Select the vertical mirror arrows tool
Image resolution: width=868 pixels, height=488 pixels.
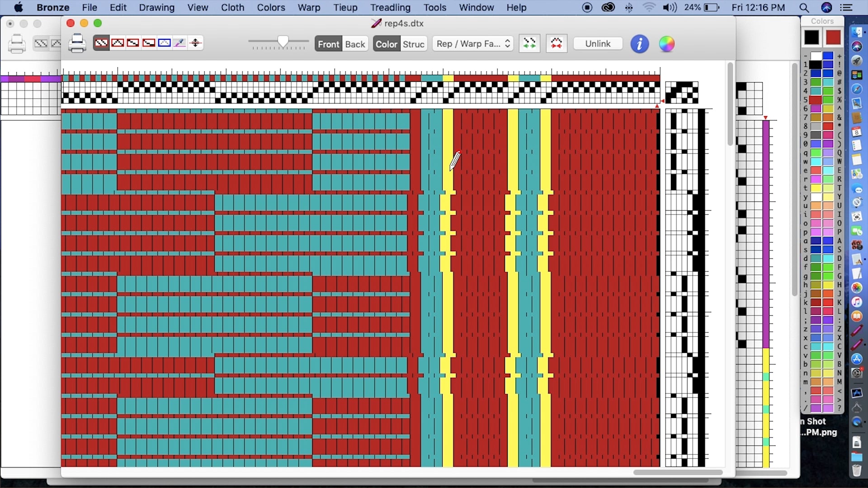[x=195, y=42]
